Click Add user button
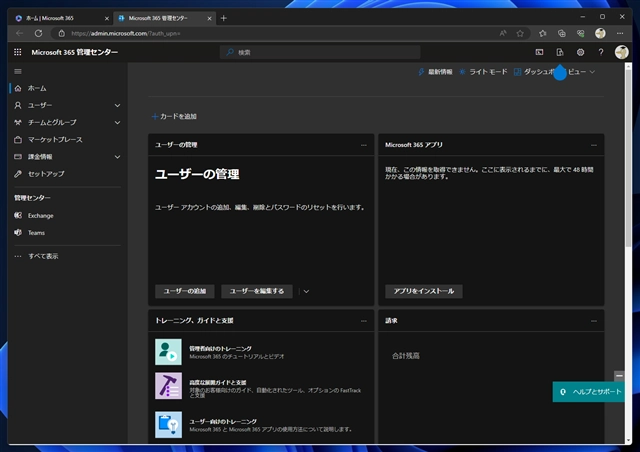The width and height of the screenshot is (640, 452). 184,291
